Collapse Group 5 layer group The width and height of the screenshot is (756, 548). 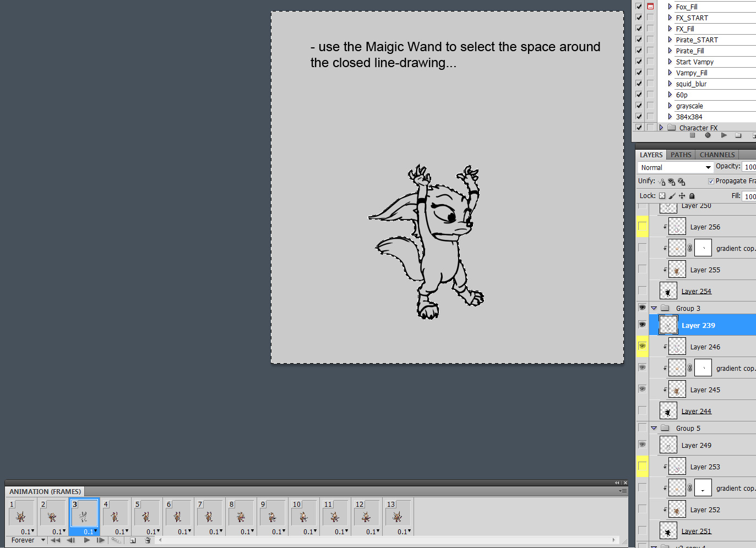click(x=654, y=428)
